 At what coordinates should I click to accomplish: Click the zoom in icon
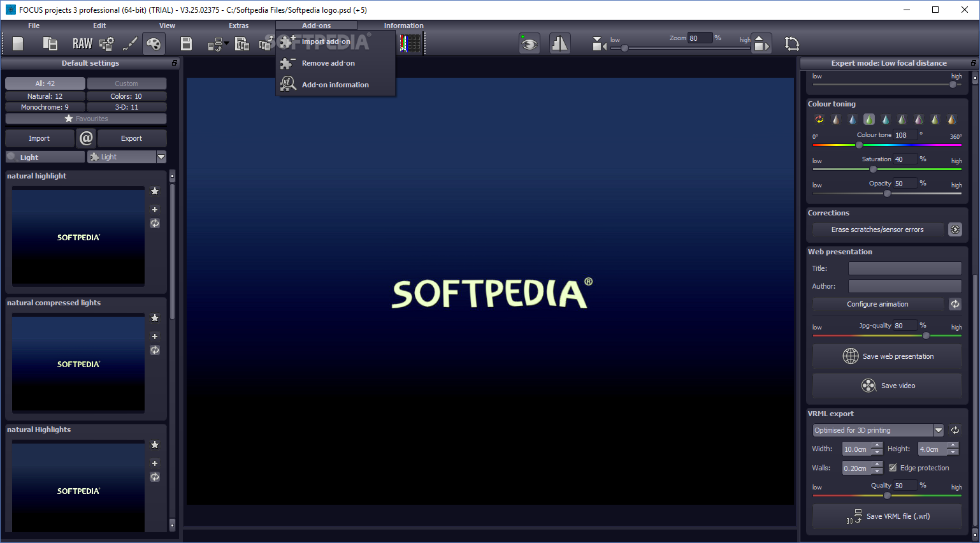pyautogui.click(x=761, y=43)
